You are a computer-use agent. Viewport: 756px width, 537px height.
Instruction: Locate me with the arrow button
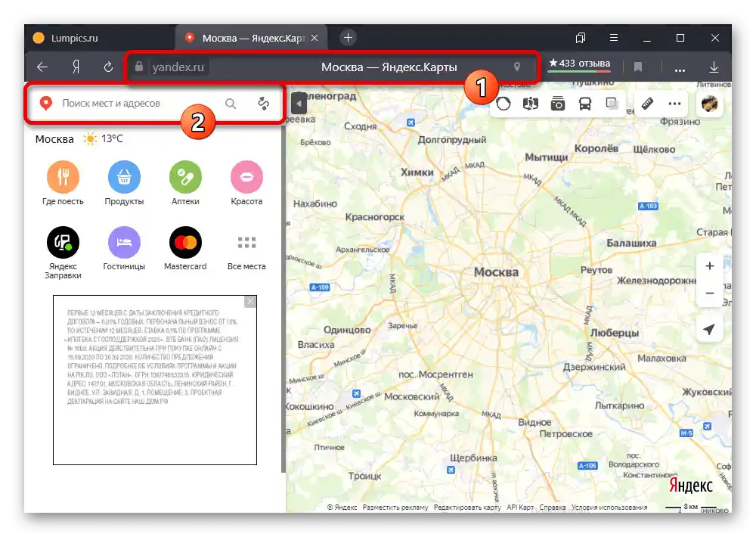(x=709, y=329)
